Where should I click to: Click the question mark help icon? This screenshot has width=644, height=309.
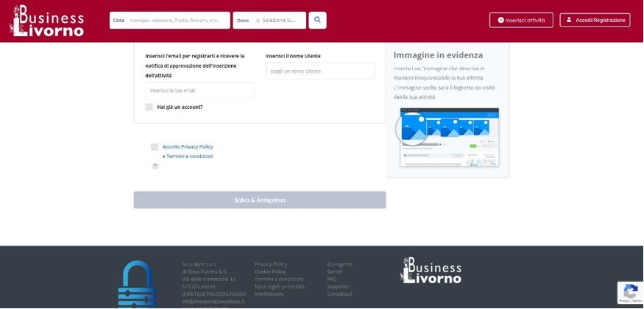(155, 166)
